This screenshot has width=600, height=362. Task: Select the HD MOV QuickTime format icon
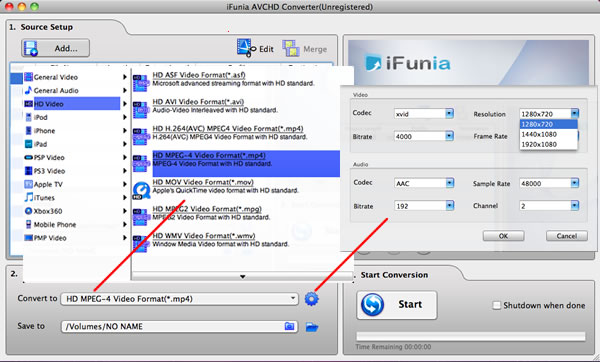(x=141, y=191)
